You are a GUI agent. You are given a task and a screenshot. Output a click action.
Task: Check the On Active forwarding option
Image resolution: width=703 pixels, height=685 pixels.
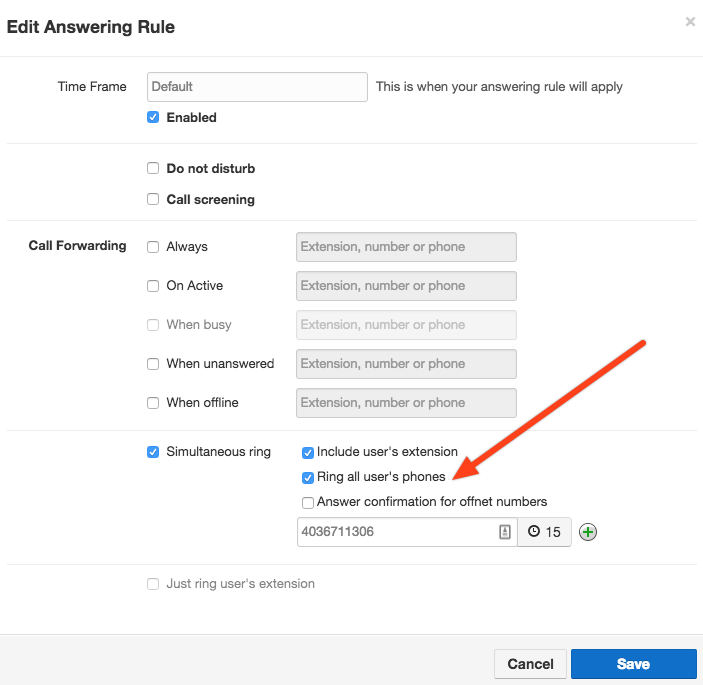[x=153, y=285]
